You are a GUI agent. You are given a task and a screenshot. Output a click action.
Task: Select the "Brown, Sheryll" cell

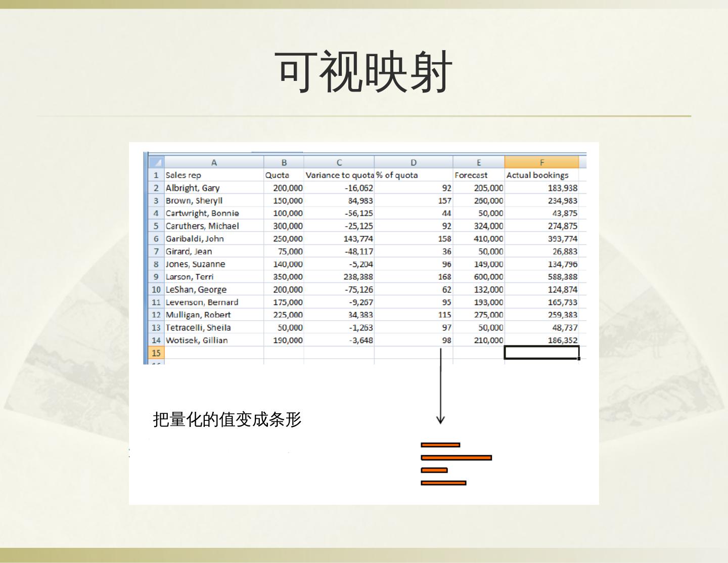(214, 201)
